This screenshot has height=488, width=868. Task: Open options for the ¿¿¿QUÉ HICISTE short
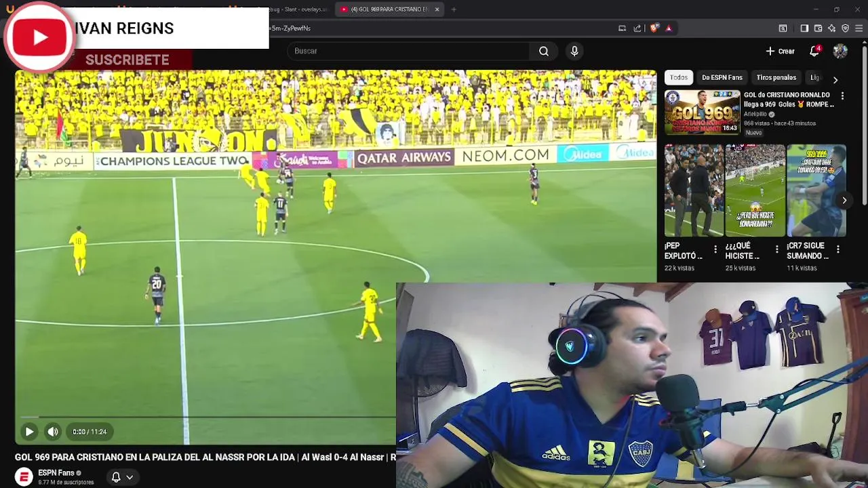pos(776,249)
